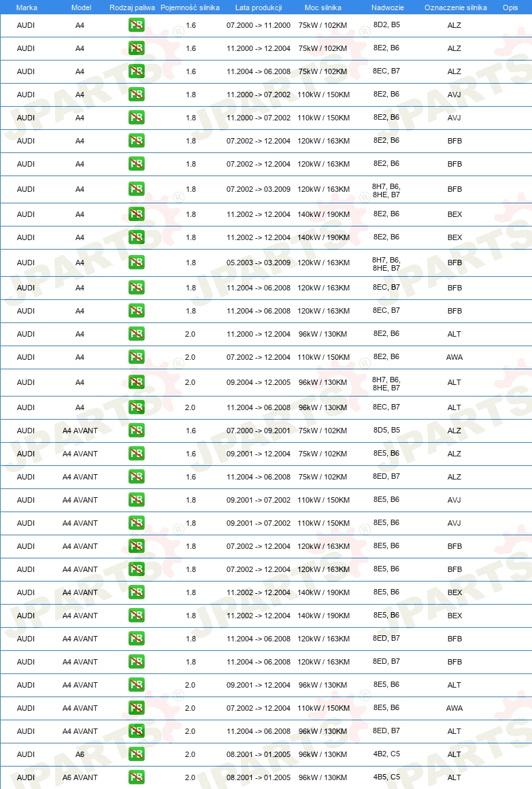Click the A6 model cell in the 4B2 row

pos(80,754)
